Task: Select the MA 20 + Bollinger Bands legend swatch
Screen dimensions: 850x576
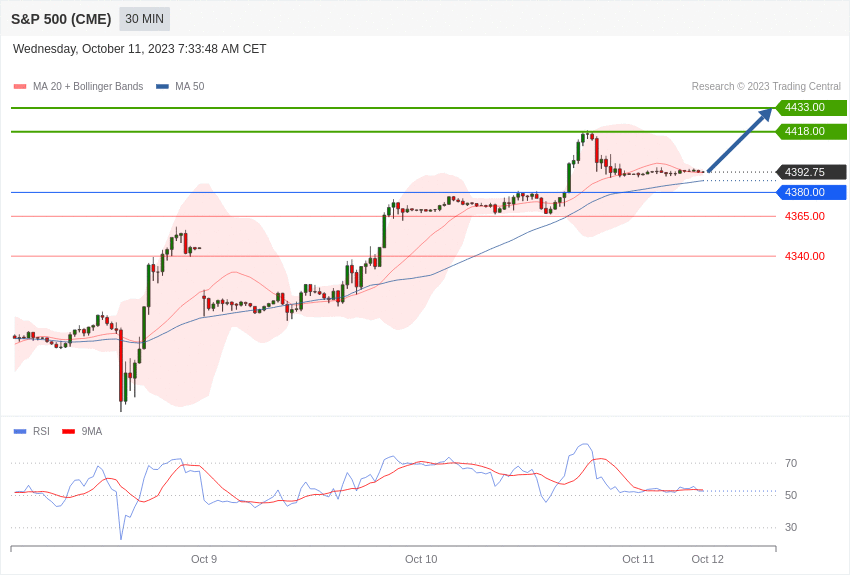Action: coord(20,87)
